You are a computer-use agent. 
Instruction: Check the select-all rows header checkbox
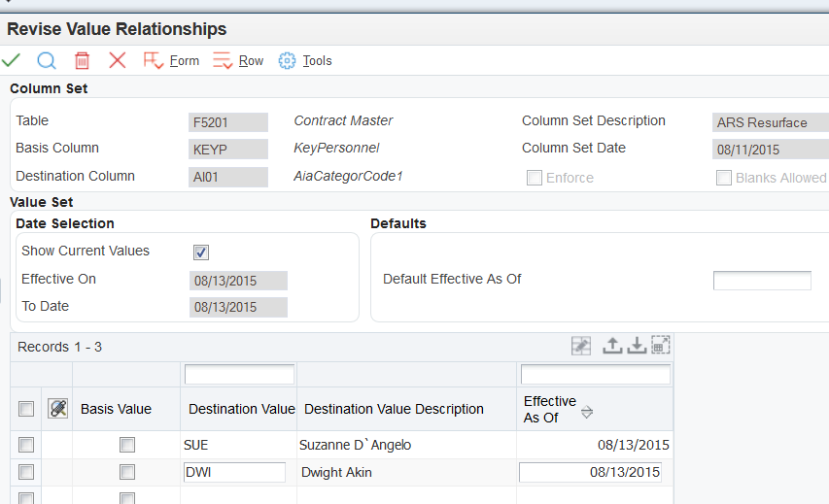click(26, 409)
